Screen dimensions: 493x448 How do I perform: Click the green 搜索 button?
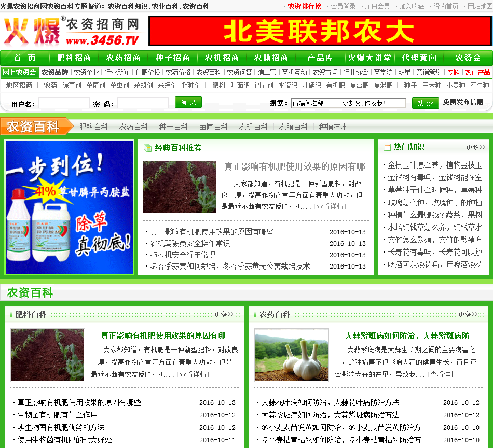[426, 103]
